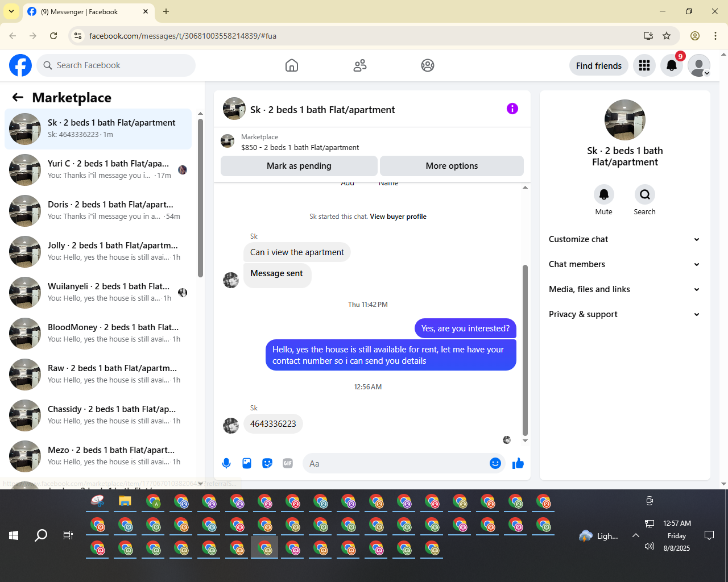Open Windows taskbar search
This screenshot has height=582, width=728.
point(41,535)
